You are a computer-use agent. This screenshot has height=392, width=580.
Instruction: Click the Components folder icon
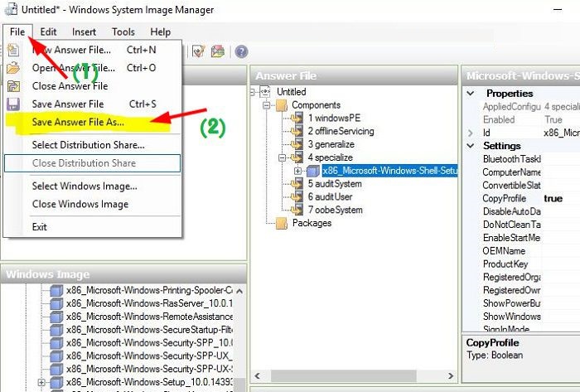(x=282, y=105)
